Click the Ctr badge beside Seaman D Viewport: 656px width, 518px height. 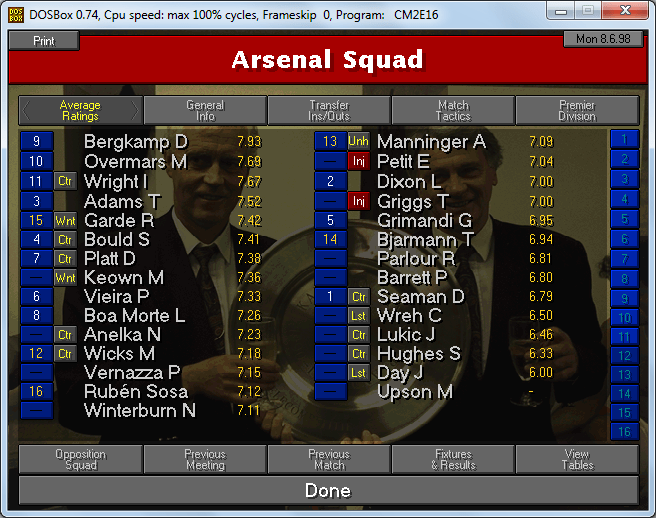coord(359,297)
